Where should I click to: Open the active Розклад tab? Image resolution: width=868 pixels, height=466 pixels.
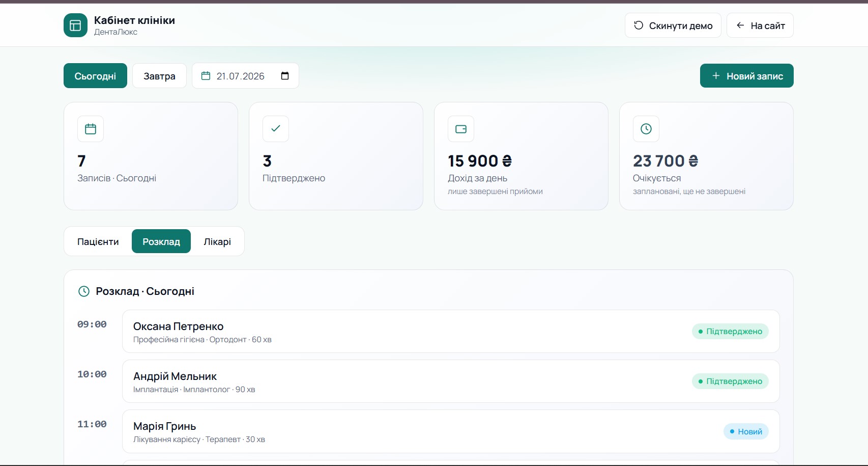(161, 241)
